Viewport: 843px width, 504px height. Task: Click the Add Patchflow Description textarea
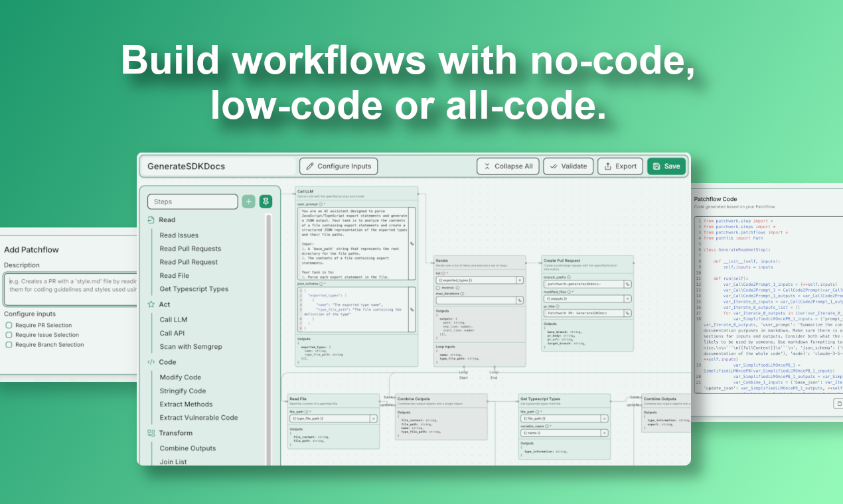(68, 289)
